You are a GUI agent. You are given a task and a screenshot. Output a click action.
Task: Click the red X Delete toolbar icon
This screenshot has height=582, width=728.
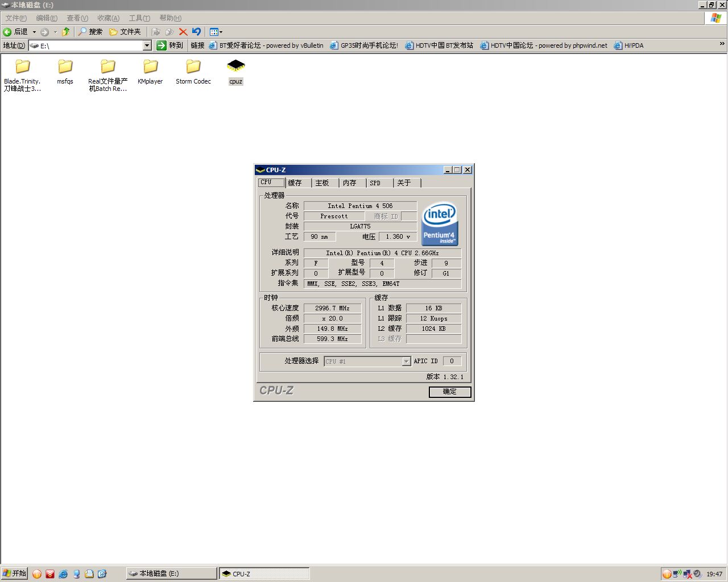pyautogui.click(x=183, y=32)
